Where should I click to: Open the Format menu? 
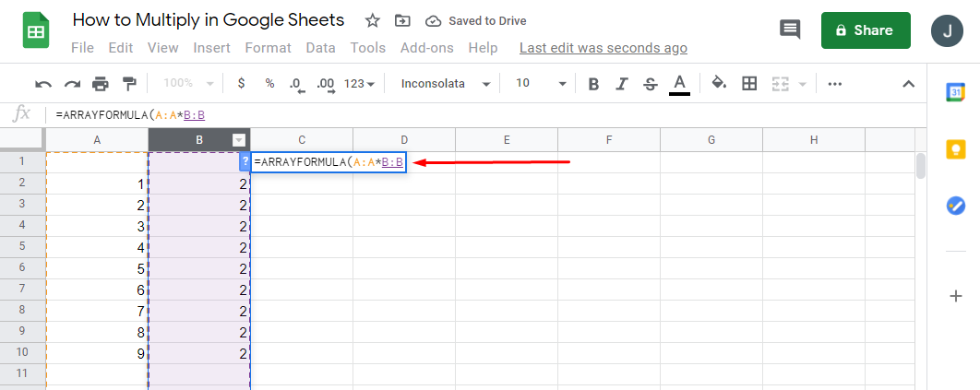tap(268, 48)
